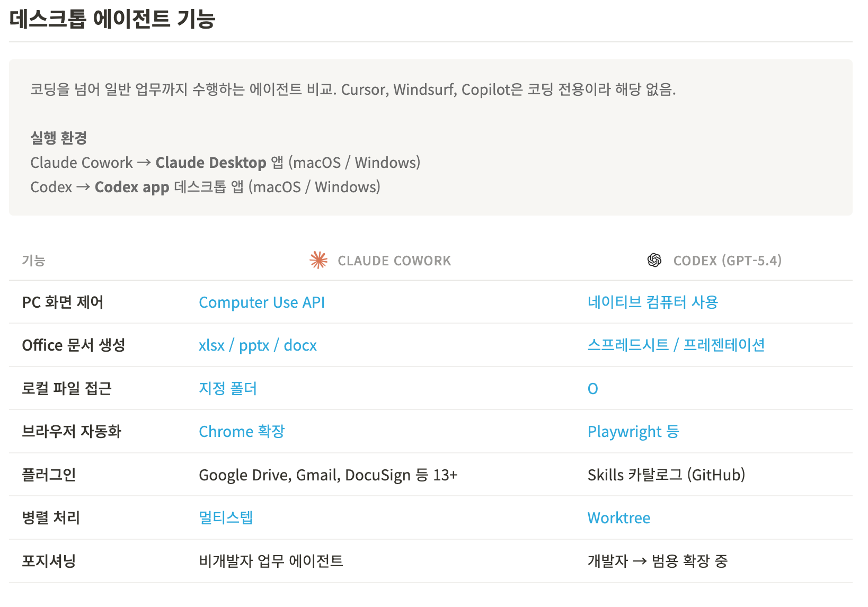Click the Skills 카탈로그 (GitHub) cell
Screen dimensions: 868x607
point(666,475)
